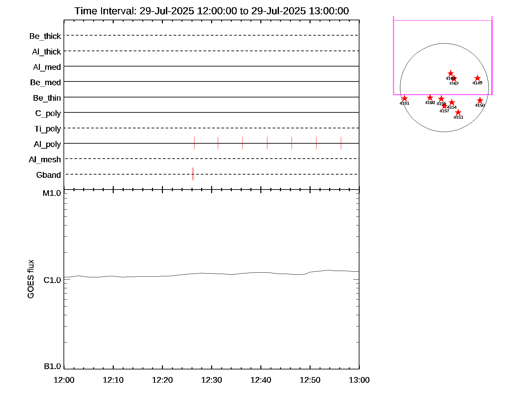This screenshot has height=399, width=532.
Task: Select the C_poly filter row label
Action: 48,113
